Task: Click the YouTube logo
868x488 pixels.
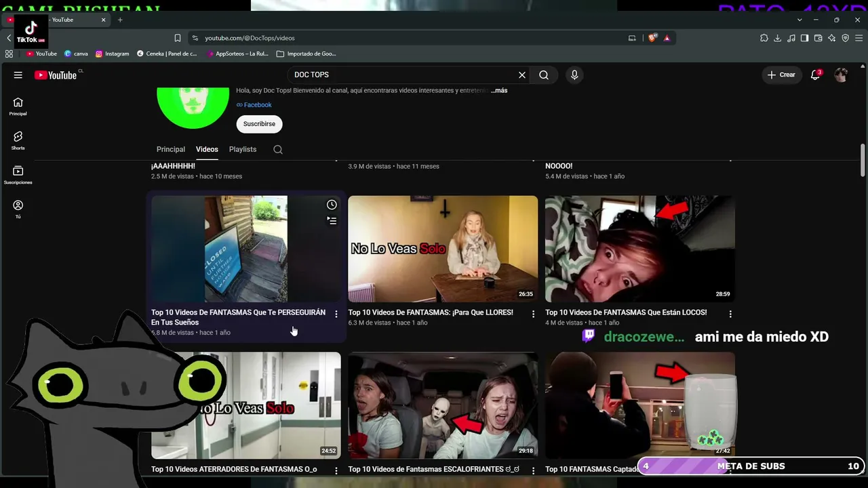Action: [x=56, y=75]
